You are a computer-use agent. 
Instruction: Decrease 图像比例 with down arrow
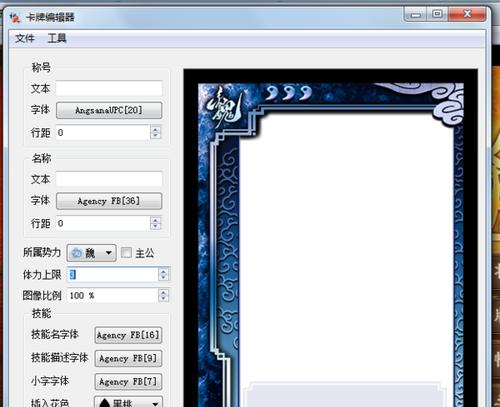pos(163,299)
